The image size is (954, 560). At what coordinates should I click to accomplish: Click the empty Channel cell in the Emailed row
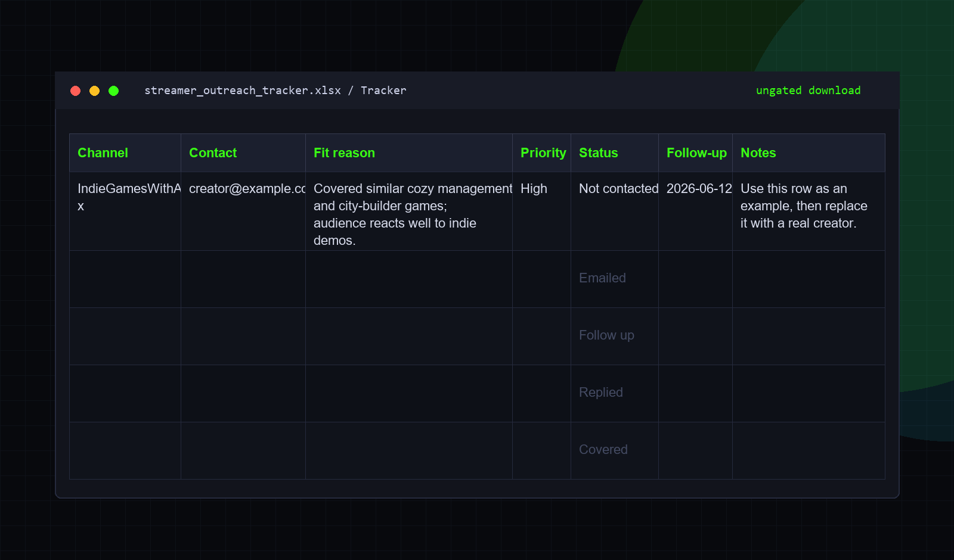125,279
